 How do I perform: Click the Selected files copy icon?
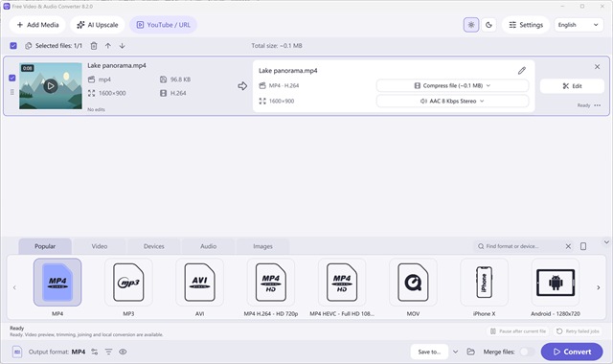coord(28,46)
